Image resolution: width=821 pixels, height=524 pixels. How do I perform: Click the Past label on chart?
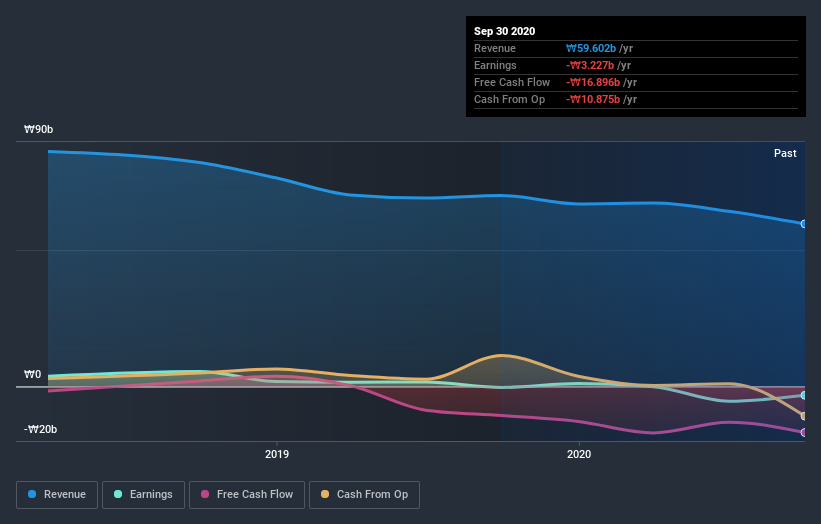785,153
